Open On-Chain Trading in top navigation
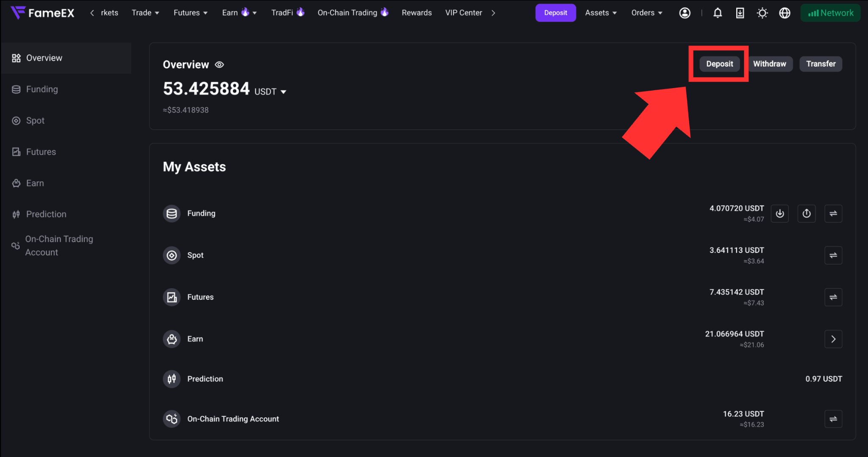Viewport: 868px width, 457px height. [353, 13]
